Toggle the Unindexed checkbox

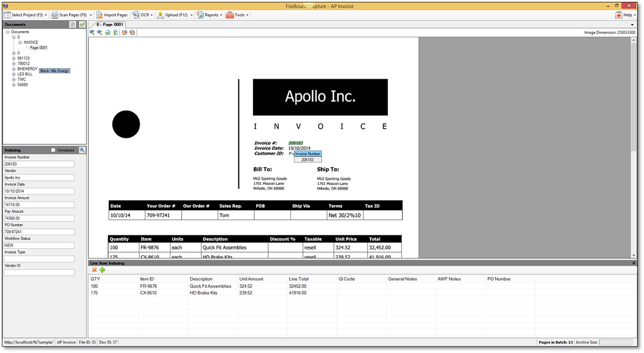pos(53,150)
